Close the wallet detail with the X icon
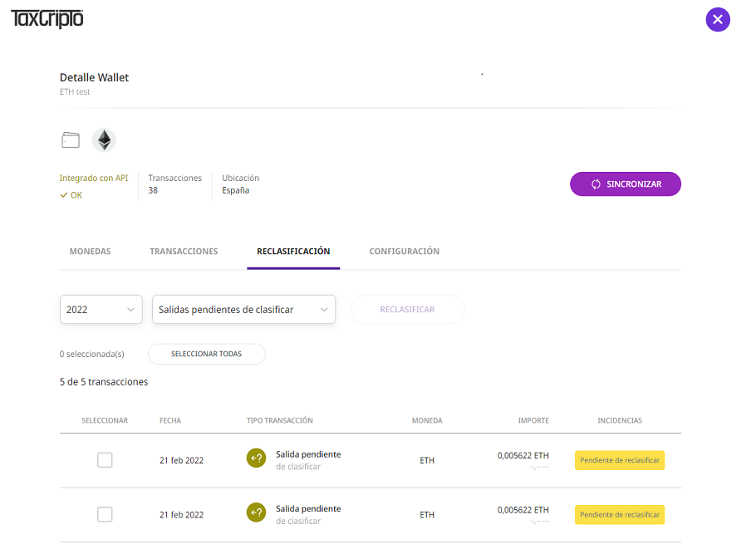 click(x=718, y=19)
